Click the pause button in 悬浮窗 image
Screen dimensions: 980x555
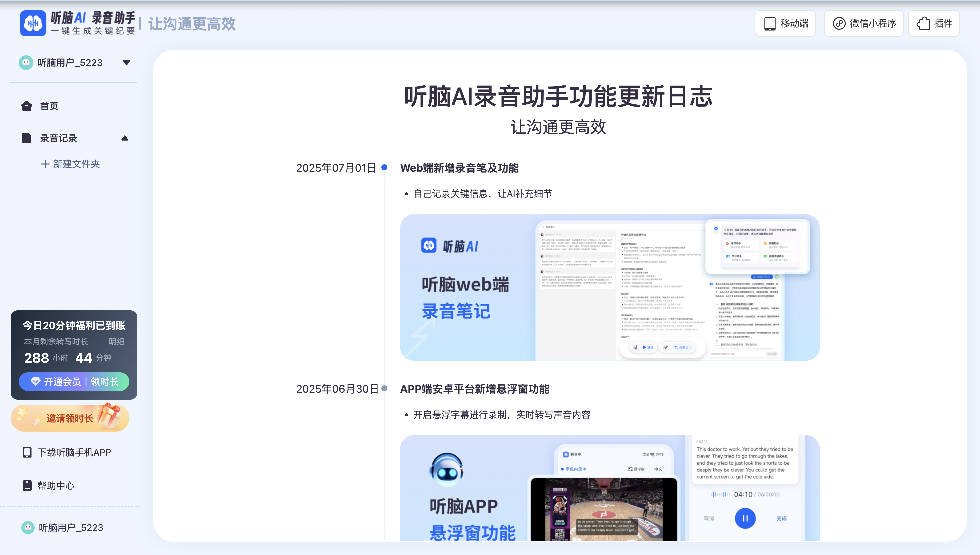point(745,518)
